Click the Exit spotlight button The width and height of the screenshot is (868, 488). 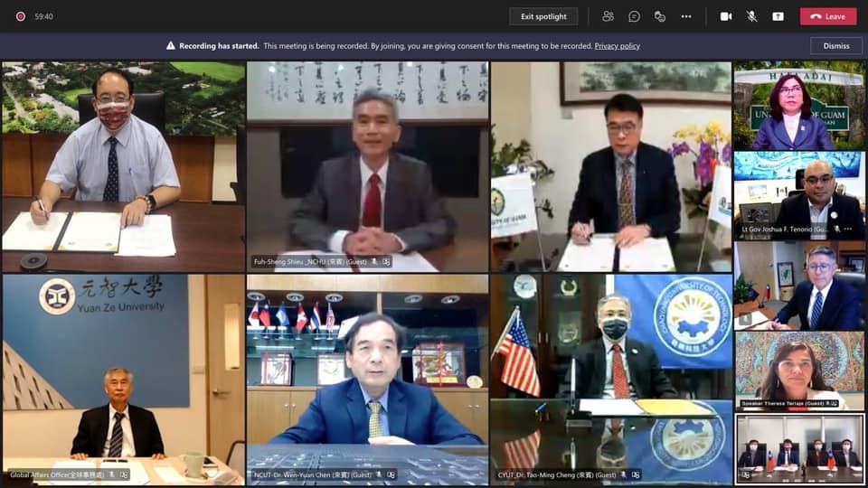(543, 16)
